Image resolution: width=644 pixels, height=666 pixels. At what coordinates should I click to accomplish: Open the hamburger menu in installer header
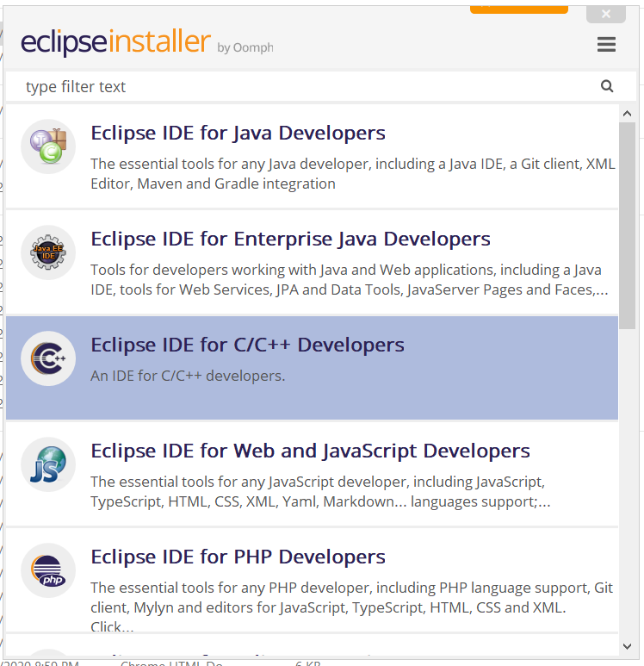coord(606,44)
